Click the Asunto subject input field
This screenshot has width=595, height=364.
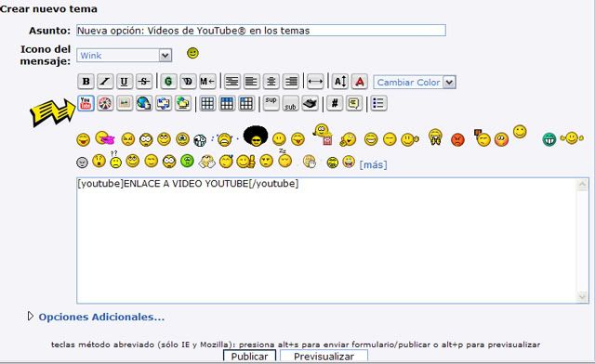click(261, 31)
